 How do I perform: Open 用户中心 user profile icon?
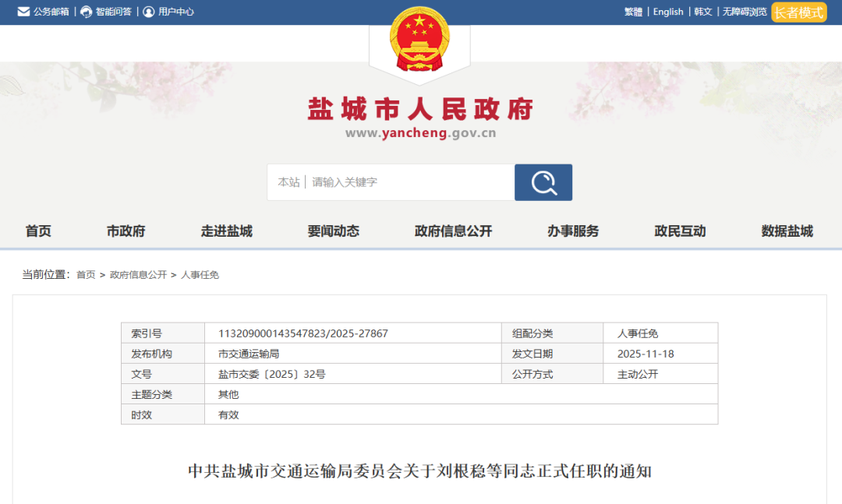tap(149, 12)
